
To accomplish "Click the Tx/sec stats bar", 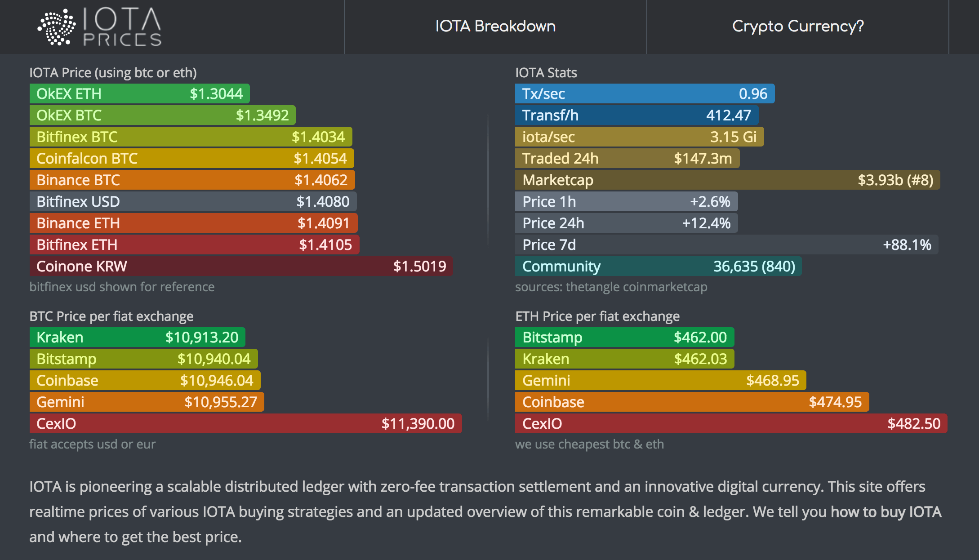I will pyautogui.click(x=645, y=93).
